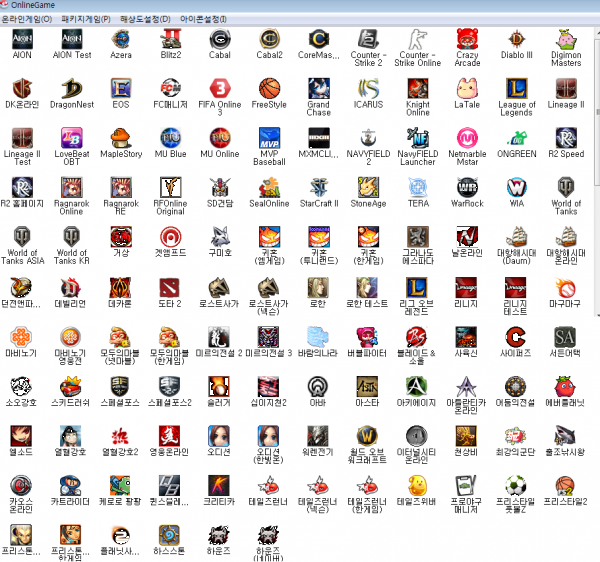This screenshot has height=562, width=600.
Task: Launch the 프리스타일 풋볼Z icon
Action: (x=515, y=485)
